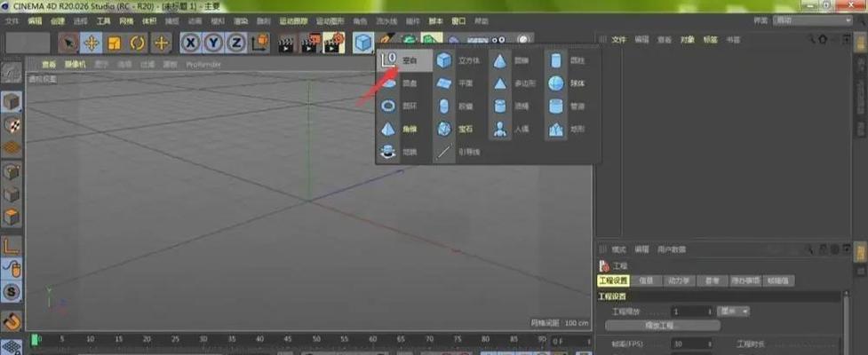Viewport: 868px width, 355px height.
Task: Open the 标签 menu in object manager
Action: click(x=710, y=40)
